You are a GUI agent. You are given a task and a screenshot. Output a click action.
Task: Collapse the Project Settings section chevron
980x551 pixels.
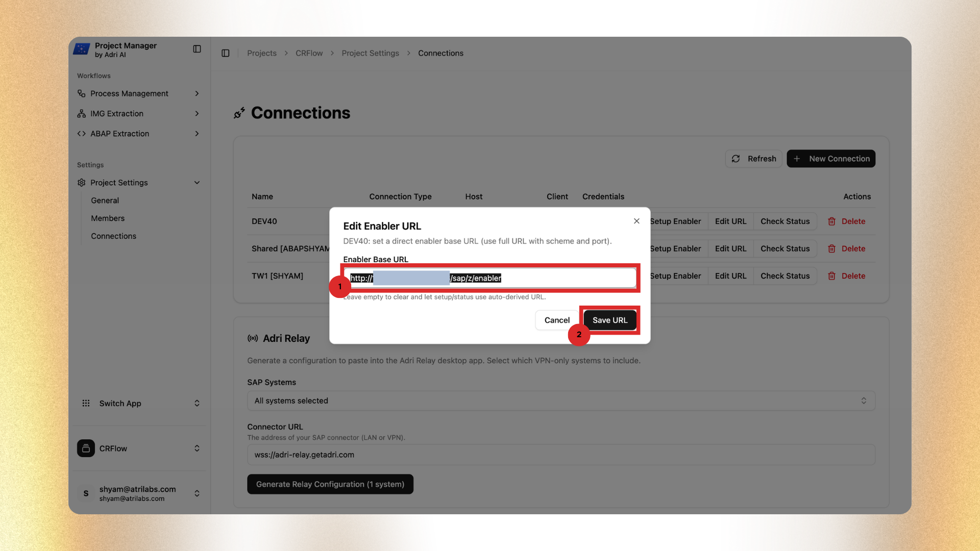(x=197, y=182)
